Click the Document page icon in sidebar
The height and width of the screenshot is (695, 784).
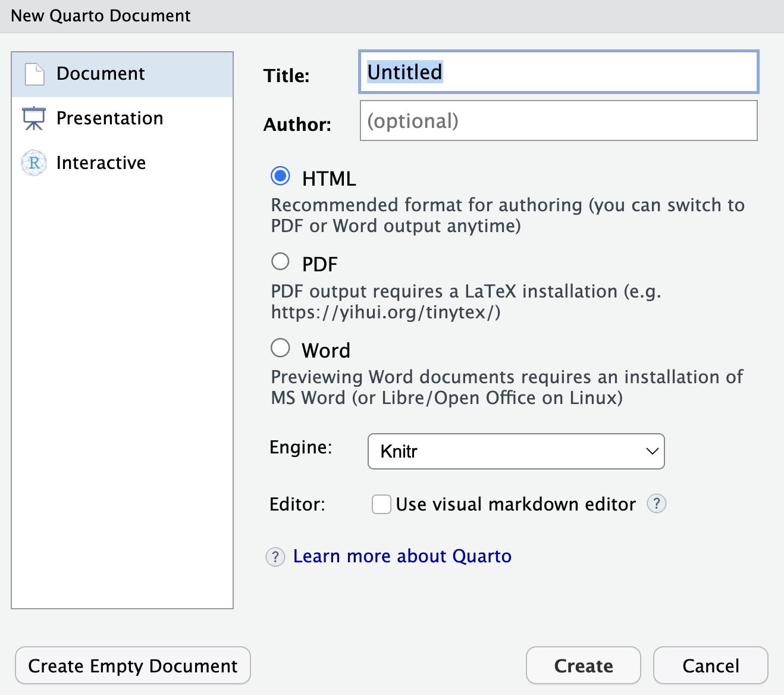click(35, 74)
